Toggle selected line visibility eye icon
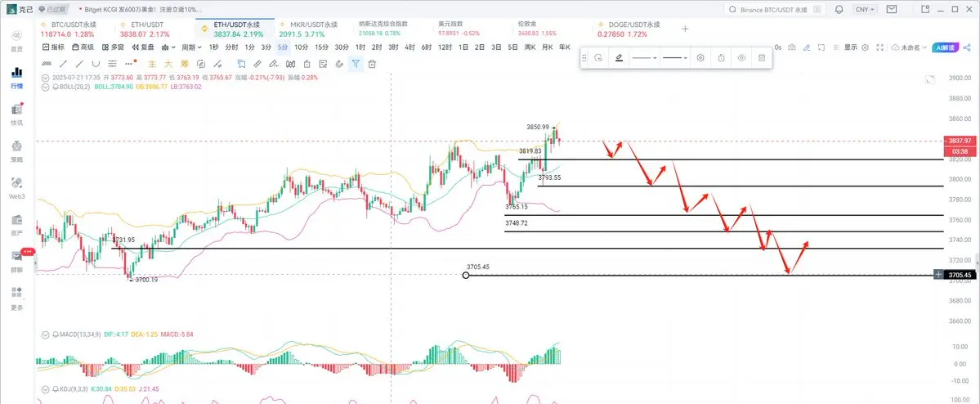Image resolution: width=980 pixels, height=404 pixels. [741, 57]
